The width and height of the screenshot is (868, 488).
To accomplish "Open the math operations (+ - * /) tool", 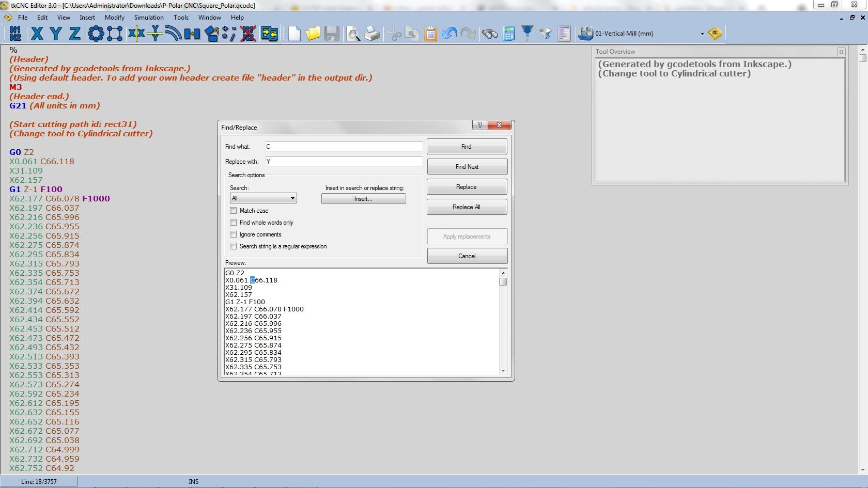I will [229, 34].
